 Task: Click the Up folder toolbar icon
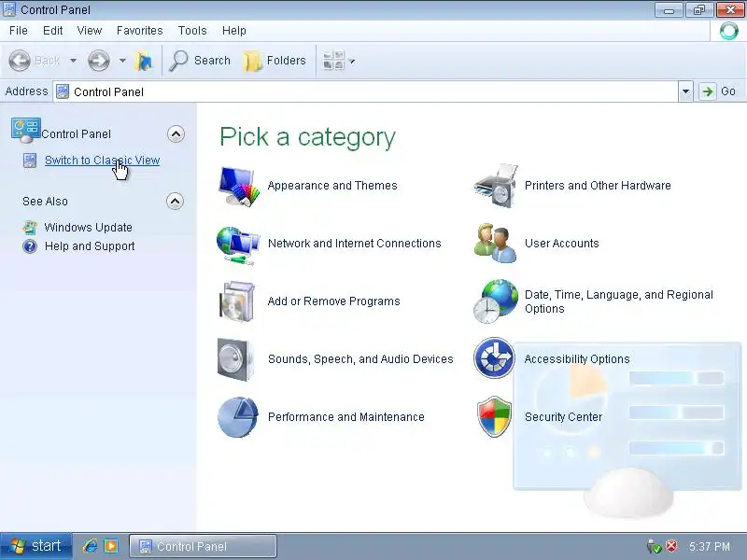coord(143,61)
